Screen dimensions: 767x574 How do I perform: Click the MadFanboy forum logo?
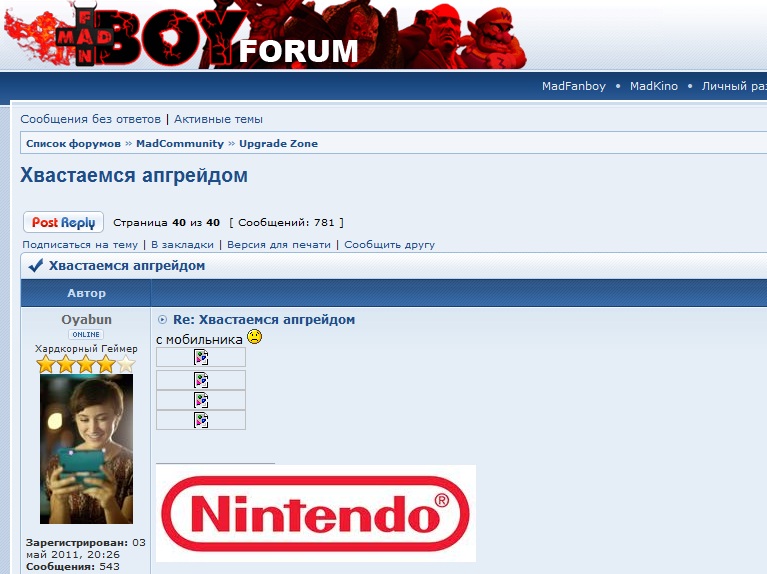click(x=180, y=36)
